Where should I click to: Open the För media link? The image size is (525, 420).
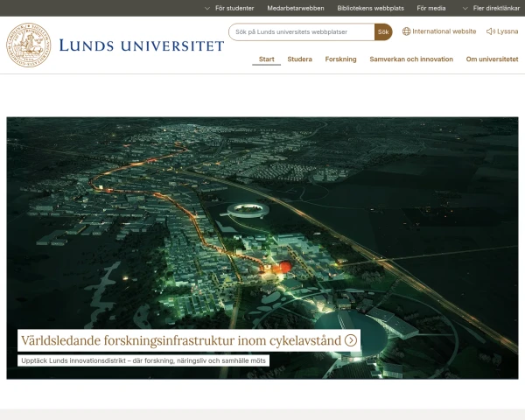click(430, 9)
